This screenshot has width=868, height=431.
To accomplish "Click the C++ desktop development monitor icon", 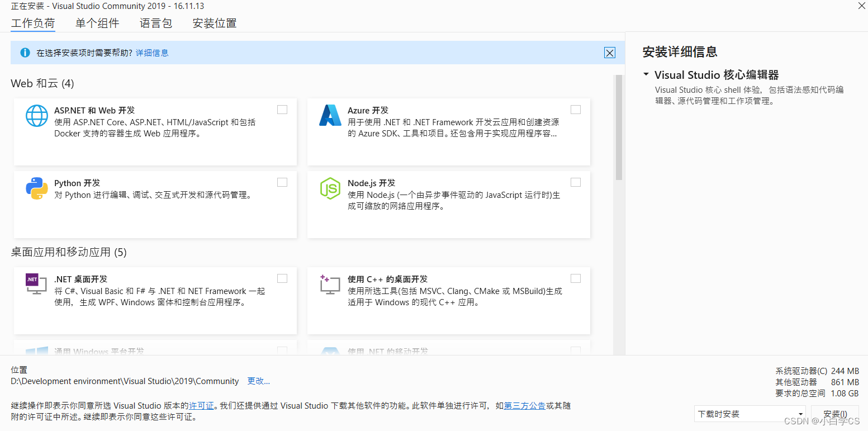I will pyautogui.click(x=330, y=284).
